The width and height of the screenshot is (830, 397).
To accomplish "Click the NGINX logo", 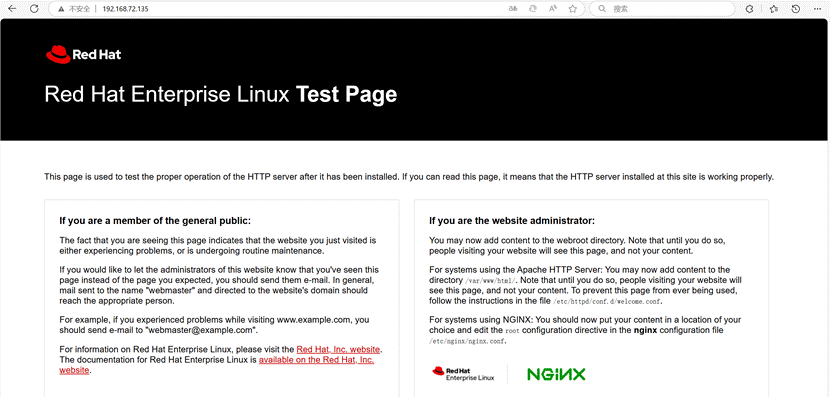I will [x=556, y=374].
